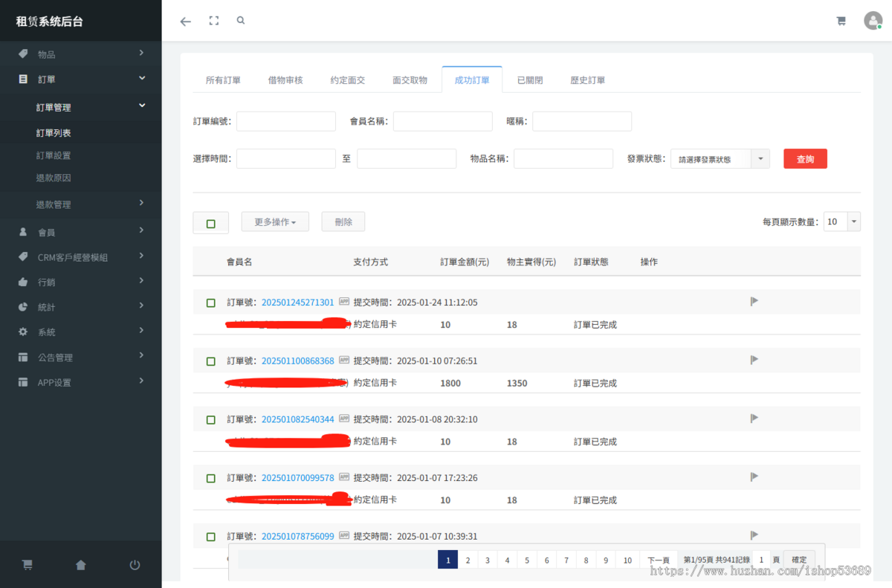Viewport: 892px width, 588px height.
Task: Open the 更多操作 dropdown menu
Action: [x=275, y=222]
